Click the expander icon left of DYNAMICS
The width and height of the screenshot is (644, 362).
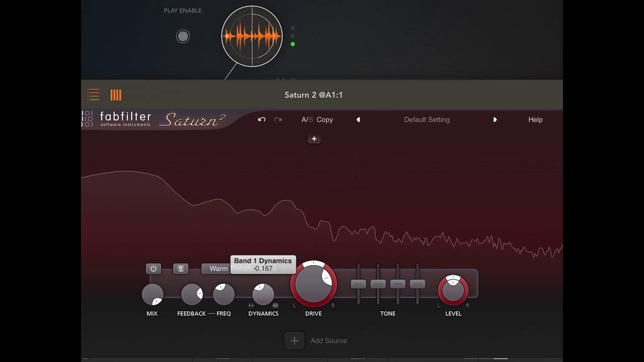tap(251, 305)
